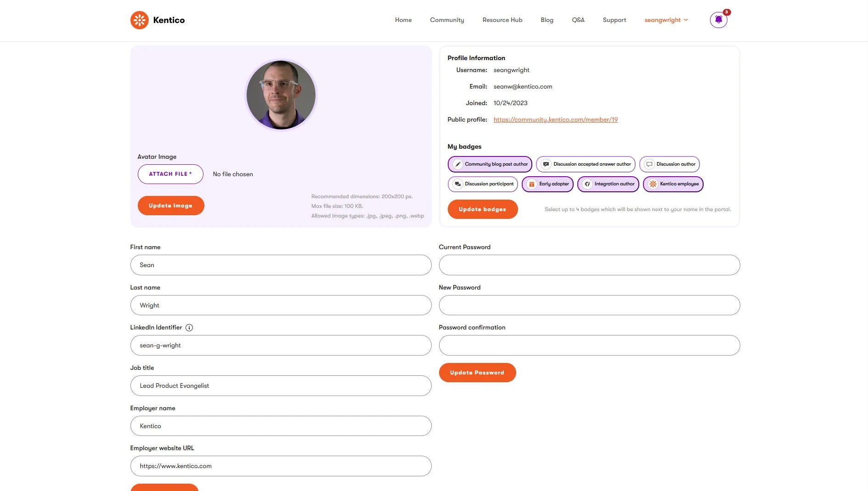
Task: Focus the First name field
Action: point(281,265)
